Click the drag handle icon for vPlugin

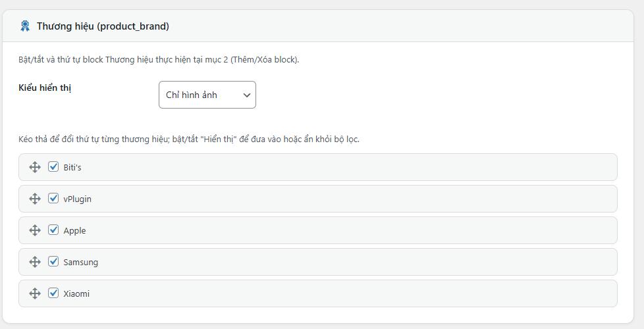click(x=35, y=199)
